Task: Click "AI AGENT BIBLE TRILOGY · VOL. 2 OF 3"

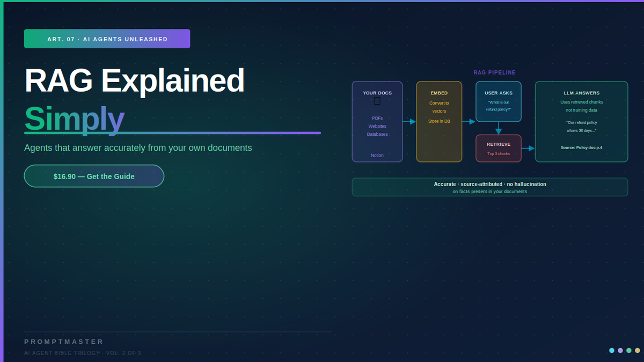Action: pyautogui.click(x=83, y=353)
